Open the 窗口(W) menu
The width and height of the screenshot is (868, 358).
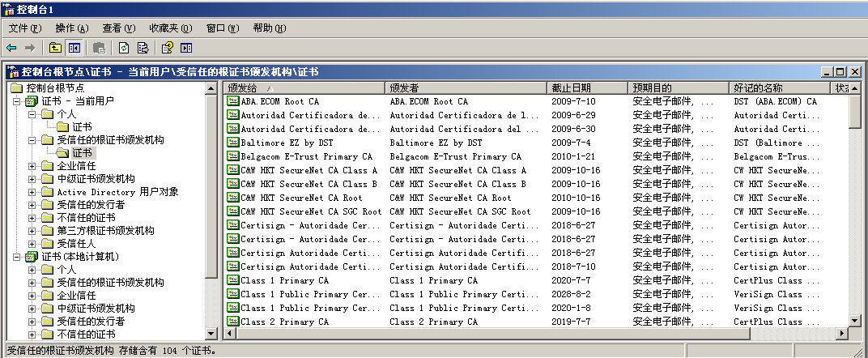tap(223, 28)
